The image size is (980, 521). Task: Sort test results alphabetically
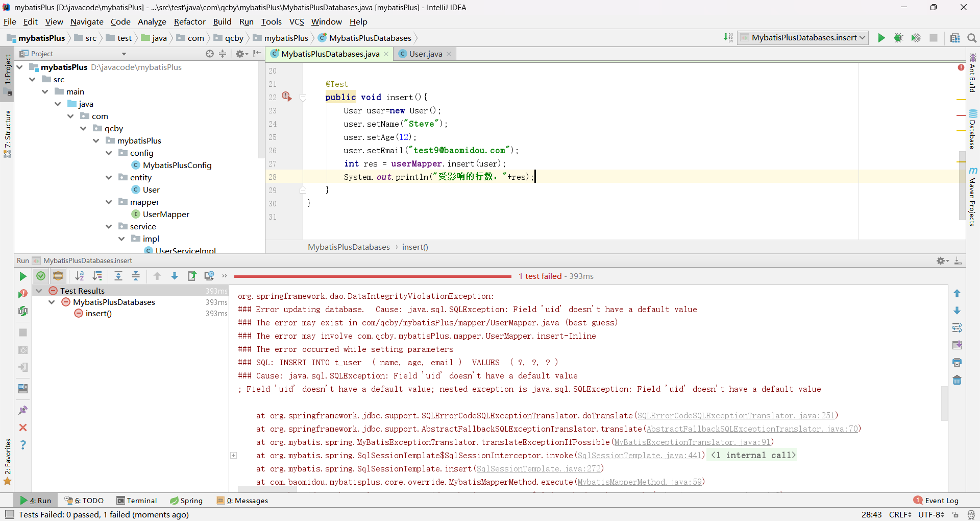(80, 276)
